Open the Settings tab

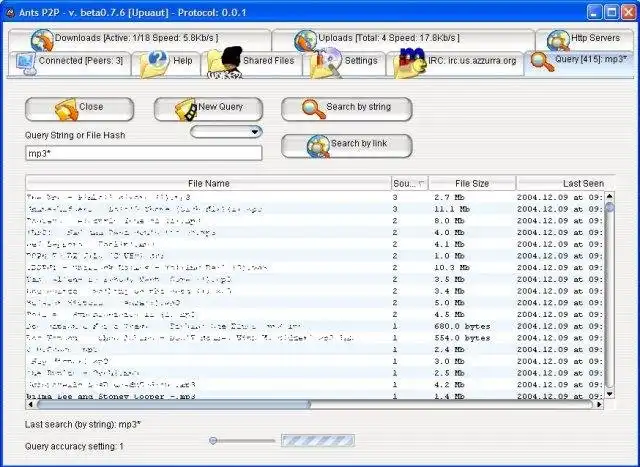click(345, 63)
